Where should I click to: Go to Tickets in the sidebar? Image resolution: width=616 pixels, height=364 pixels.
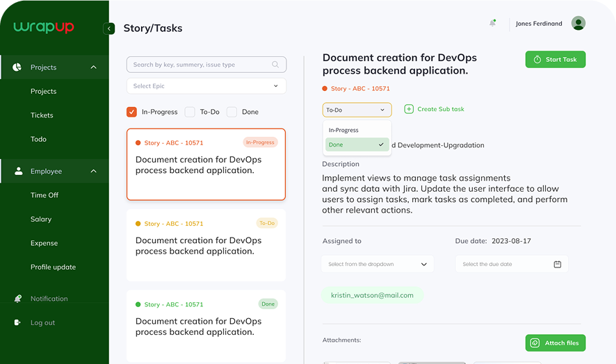point(42,115)
